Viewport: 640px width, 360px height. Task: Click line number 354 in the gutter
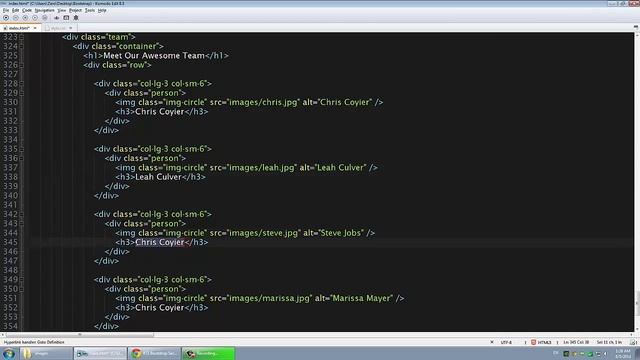click(x=10, y=326)
